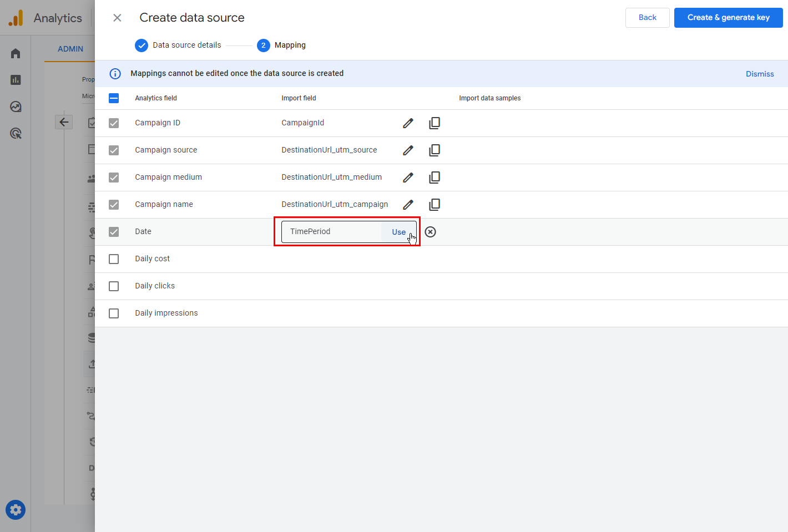This screenshot has width=788, height=532.
Task: Toggle the select-all fields checkbox
Action: (x=114, y=98)
